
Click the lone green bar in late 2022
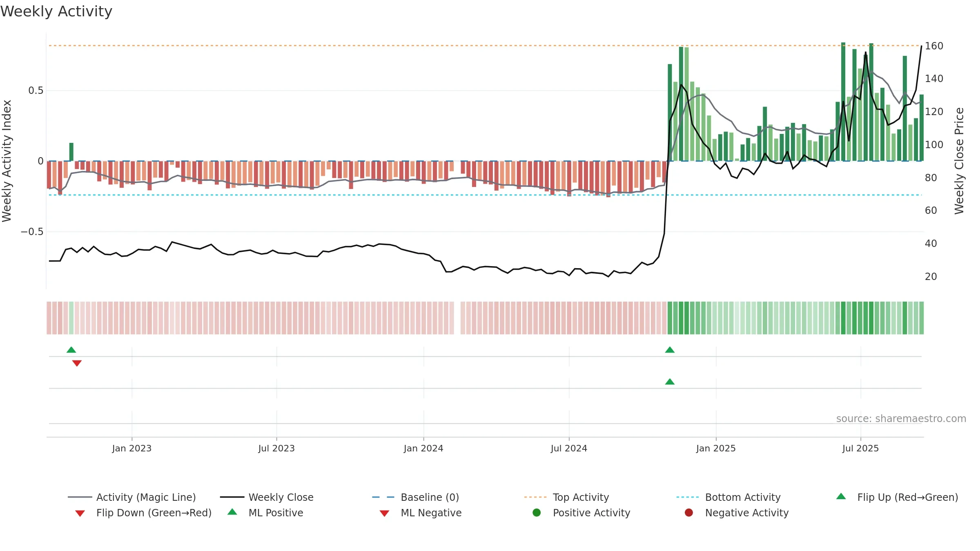pyautogui.click(x=71, y=152)
